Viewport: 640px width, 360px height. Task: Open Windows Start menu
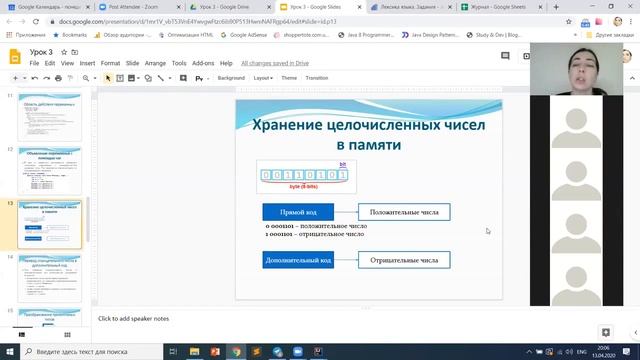[10, 351]
